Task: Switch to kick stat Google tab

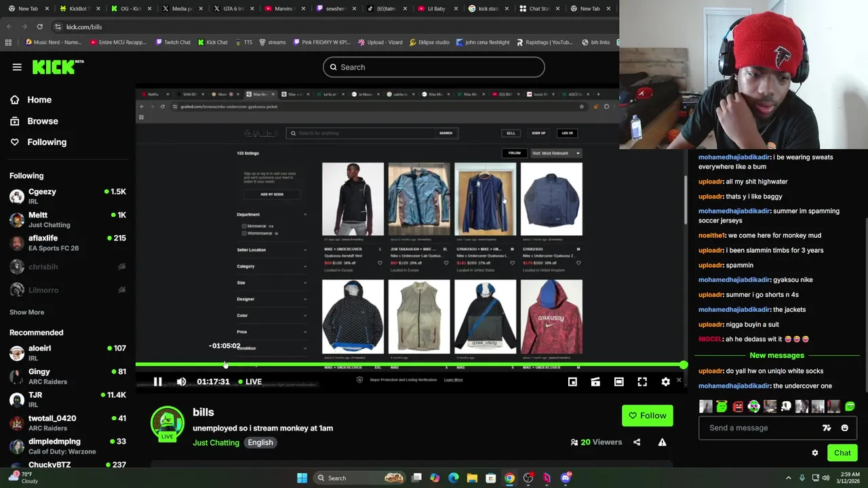Action: pyautogui.click(x=488, y=9)
